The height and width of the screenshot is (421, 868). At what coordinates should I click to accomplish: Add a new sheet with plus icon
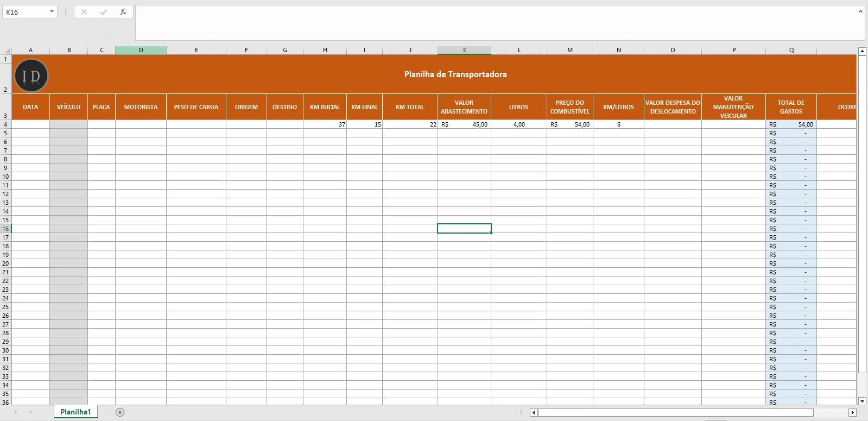pos(120,412)
